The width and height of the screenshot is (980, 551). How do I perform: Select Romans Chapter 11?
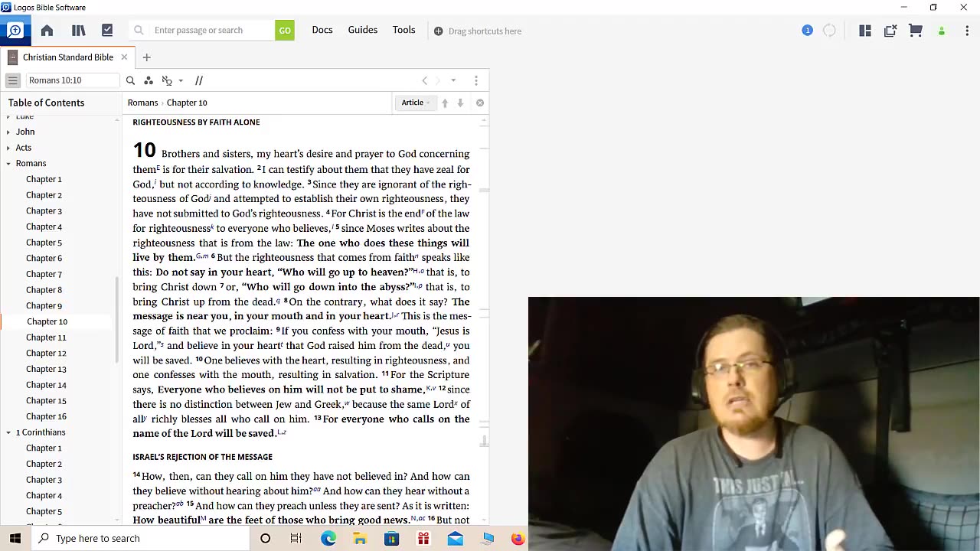click(46, 337)
